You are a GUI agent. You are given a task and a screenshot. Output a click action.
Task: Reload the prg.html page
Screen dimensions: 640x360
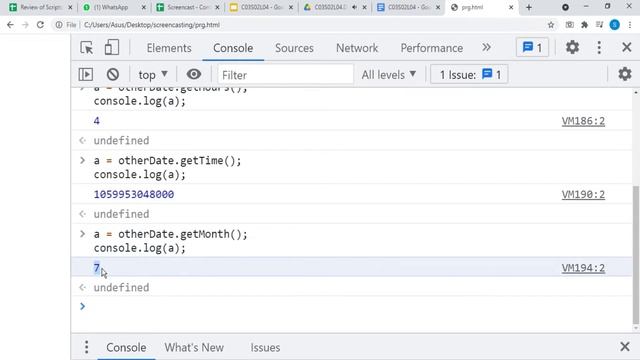point(40,25)
